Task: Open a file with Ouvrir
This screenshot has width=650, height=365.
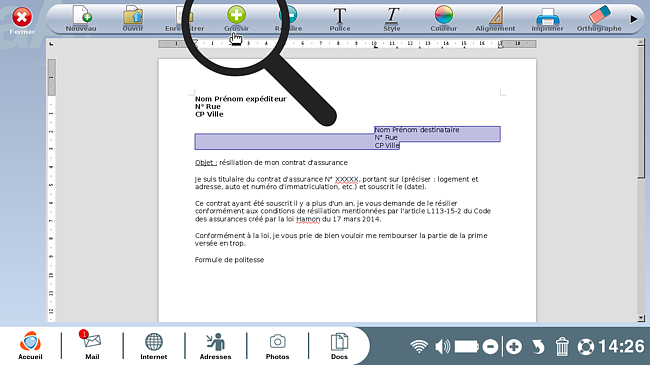Action: point(133,19)
